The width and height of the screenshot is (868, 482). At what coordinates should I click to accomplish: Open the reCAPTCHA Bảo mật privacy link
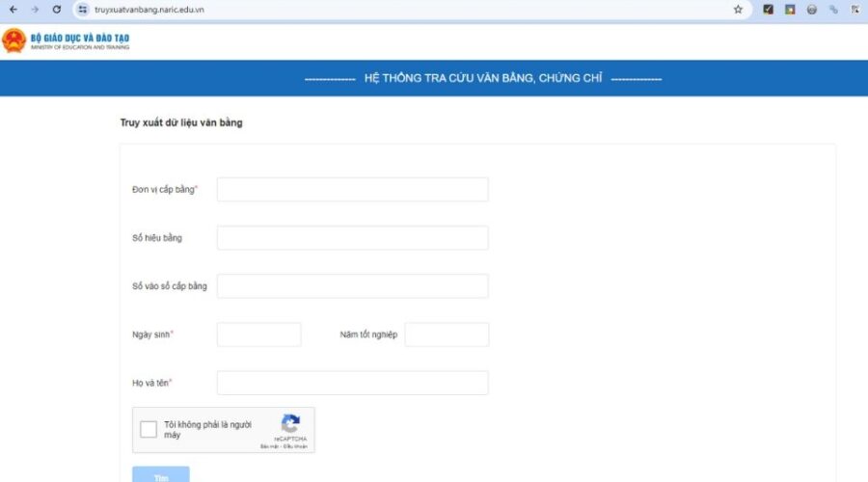pyautogui.click(x=269, y=446)
